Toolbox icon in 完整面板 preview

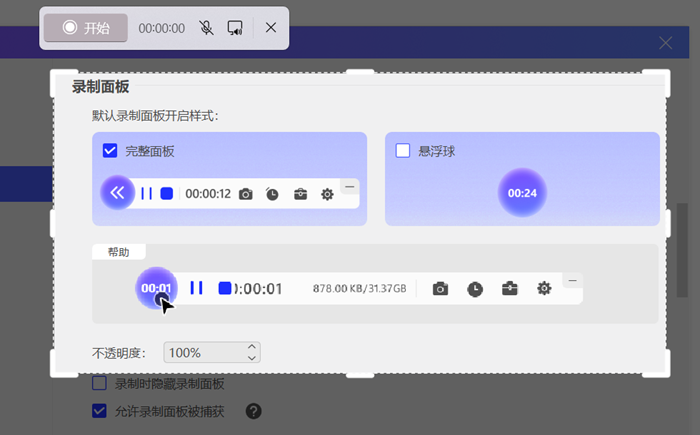pos(300,194)
